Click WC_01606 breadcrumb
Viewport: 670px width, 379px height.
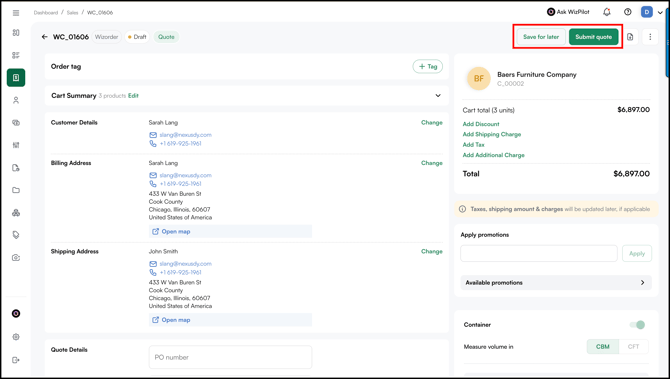pyautogui.click(x=100, y=13)
